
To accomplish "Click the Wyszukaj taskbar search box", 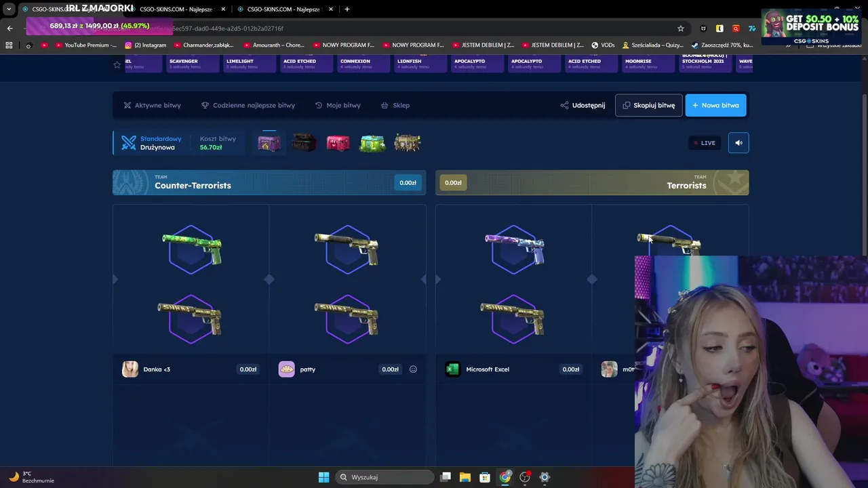I will [x=385, y=477].
